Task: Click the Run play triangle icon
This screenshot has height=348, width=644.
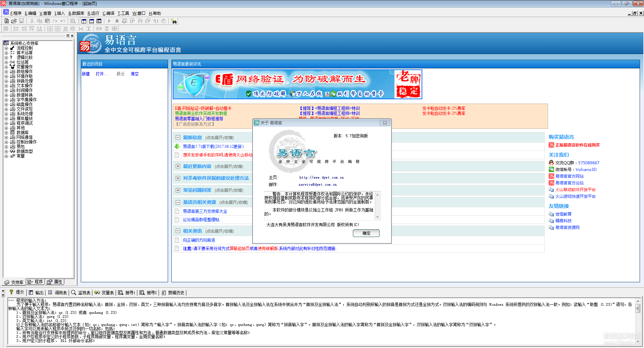Action: (x=109, y=21)
